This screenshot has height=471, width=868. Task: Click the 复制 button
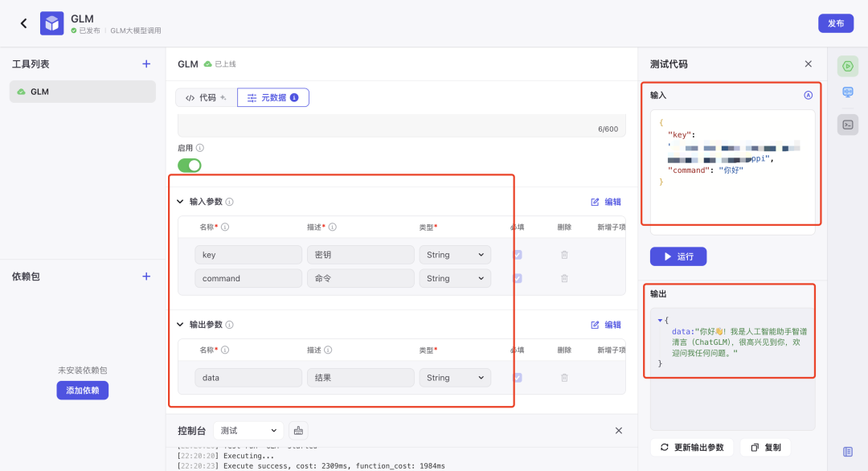[766, 447]
